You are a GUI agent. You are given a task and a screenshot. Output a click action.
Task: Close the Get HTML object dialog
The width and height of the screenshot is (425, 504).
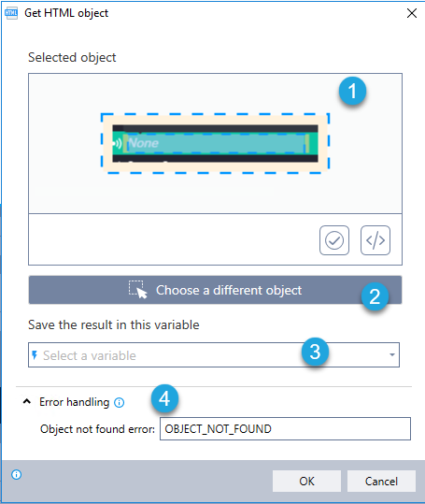(x=412, y=13)
